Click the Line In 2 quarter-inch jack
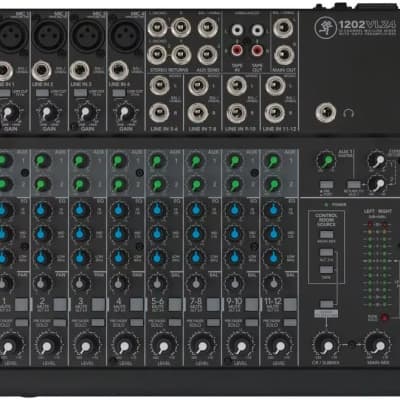Image resolution: width=400 pixels, height=400 pixels. pos(41,71)
